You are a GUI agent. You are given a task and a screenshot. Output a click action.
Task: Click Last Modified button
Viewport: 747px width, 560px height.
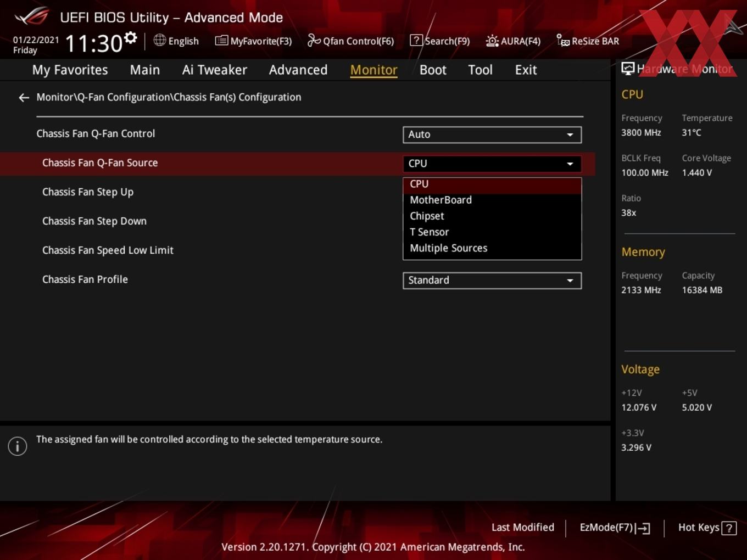click(x=523, y=528)
